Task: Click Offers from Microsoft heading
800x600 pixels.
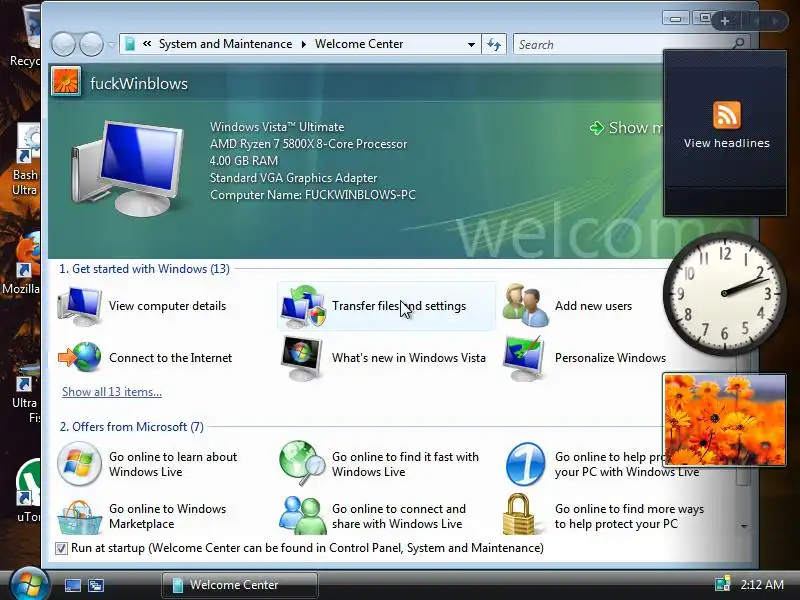Action: 132,427
